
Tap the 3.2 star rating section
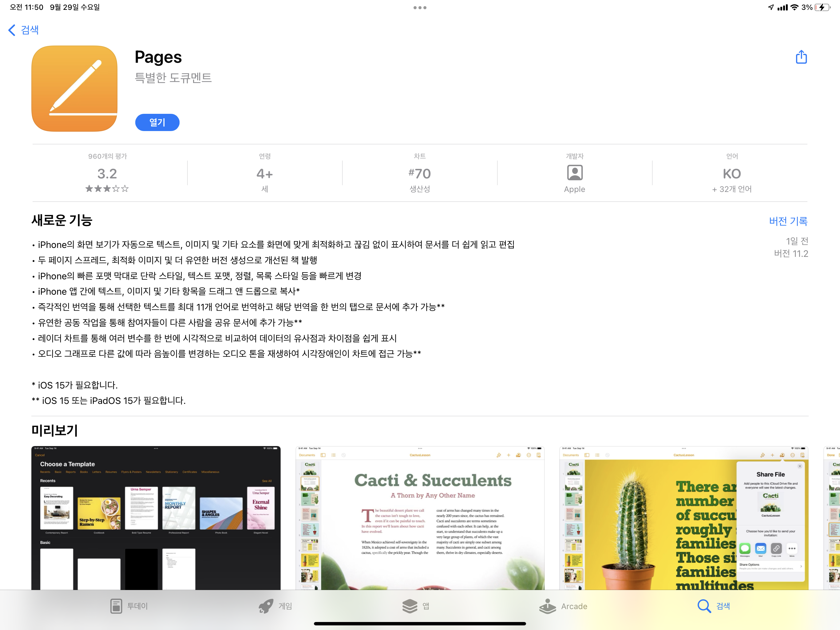coord(107,174)
